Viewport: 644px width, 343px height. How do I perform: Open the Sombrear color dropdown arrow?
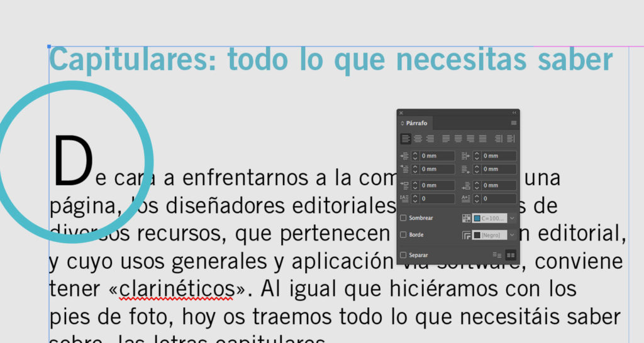512,218
